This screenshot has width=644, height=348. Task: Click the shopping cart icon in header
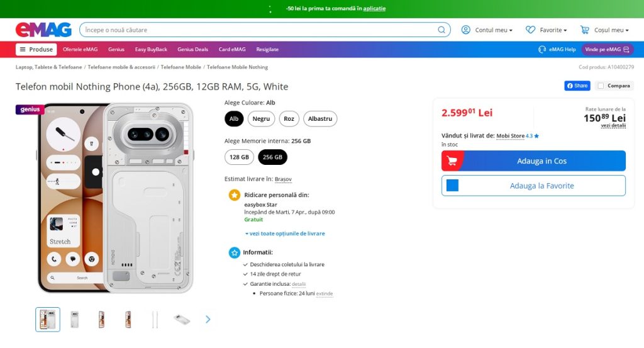[x=585, y=30]
